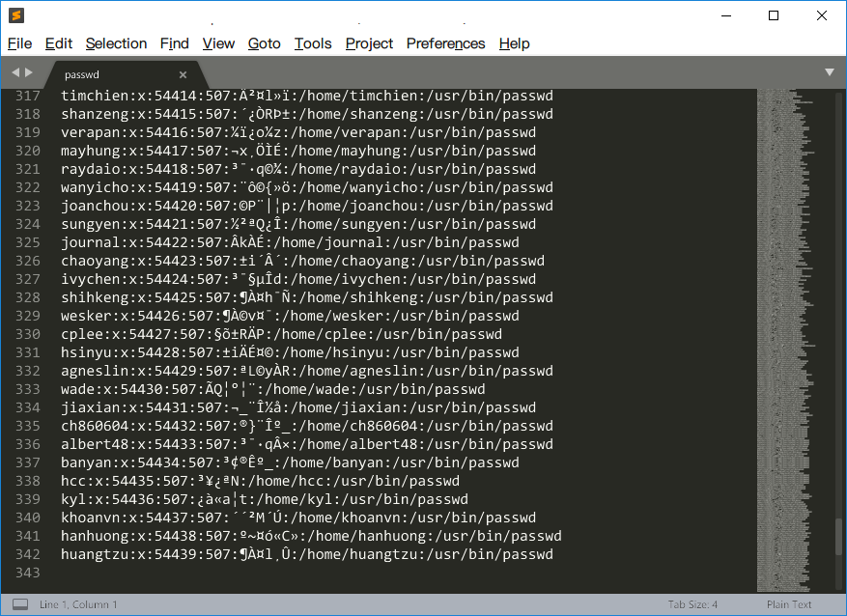Place cursor on mayhung user line

click(298, 151)
